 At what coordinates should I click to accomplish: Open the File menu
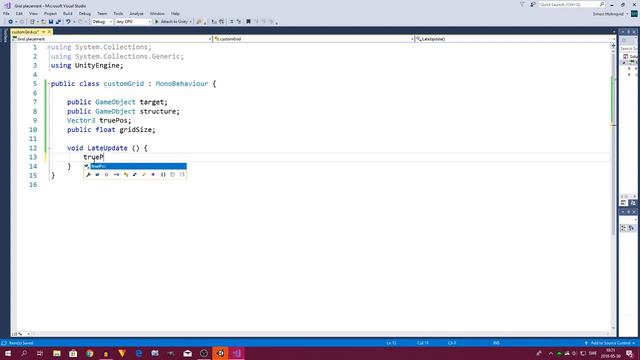click(x=6, y=13)
